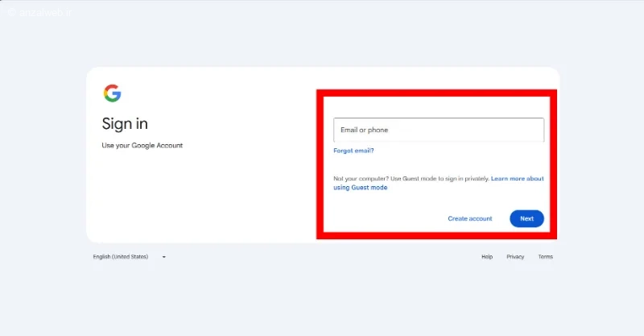Screen dimensions: 644x336
Task: Open the Forgot email? link
Action: [353, 151]
